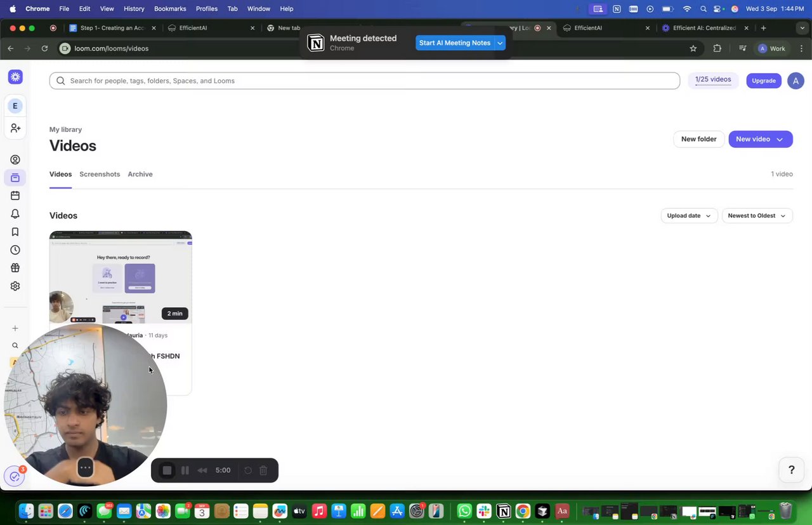Switch to the Archive tab
The height and width of the screenshot is (525, 812).
[x=140, y=174]
